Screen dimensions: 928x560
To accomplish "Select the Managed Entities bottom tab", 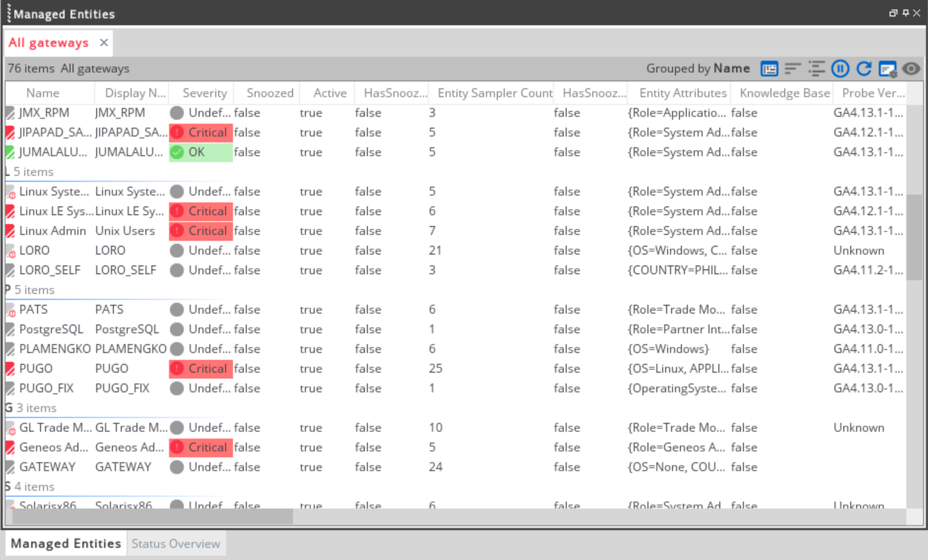I will pos(66,544).
